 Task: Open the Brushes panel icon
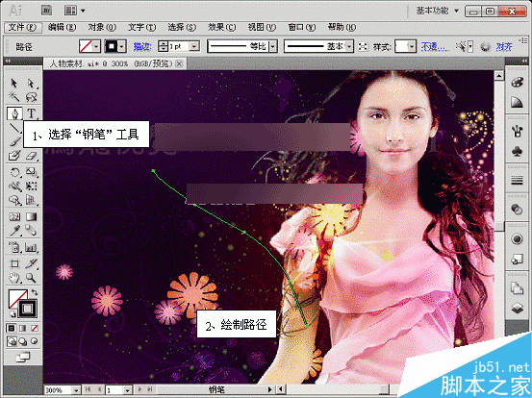click(517, 131)
